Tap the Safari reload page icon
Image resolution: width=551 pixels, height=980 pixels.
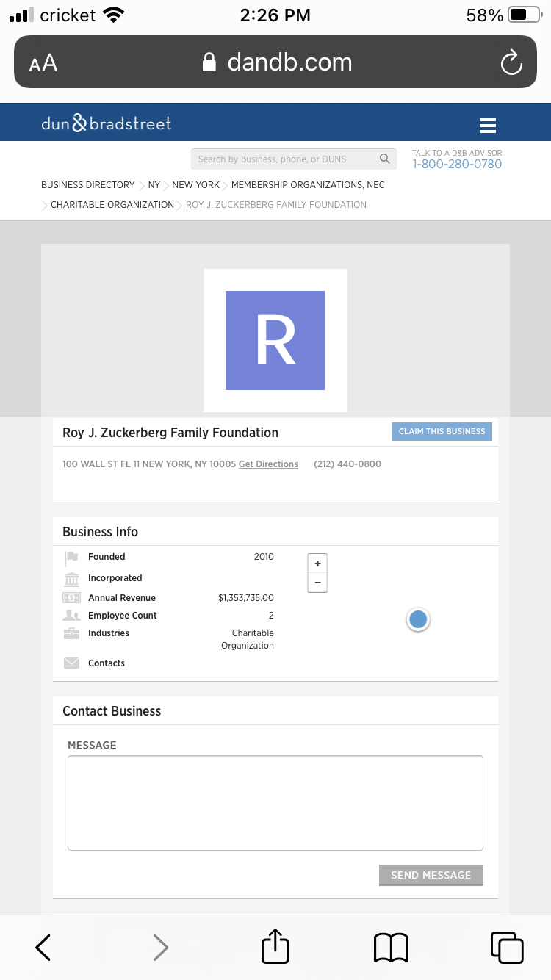511,62
